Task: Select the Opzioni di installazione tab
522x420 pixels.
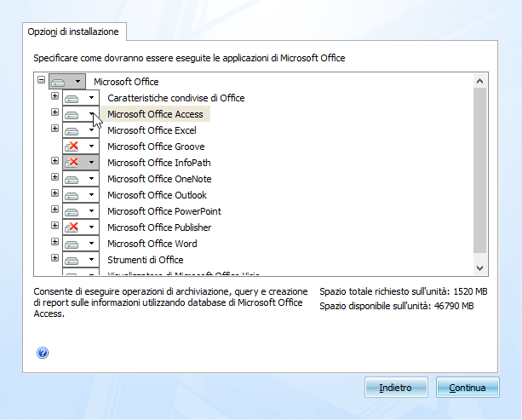Action: coord(74,32)
